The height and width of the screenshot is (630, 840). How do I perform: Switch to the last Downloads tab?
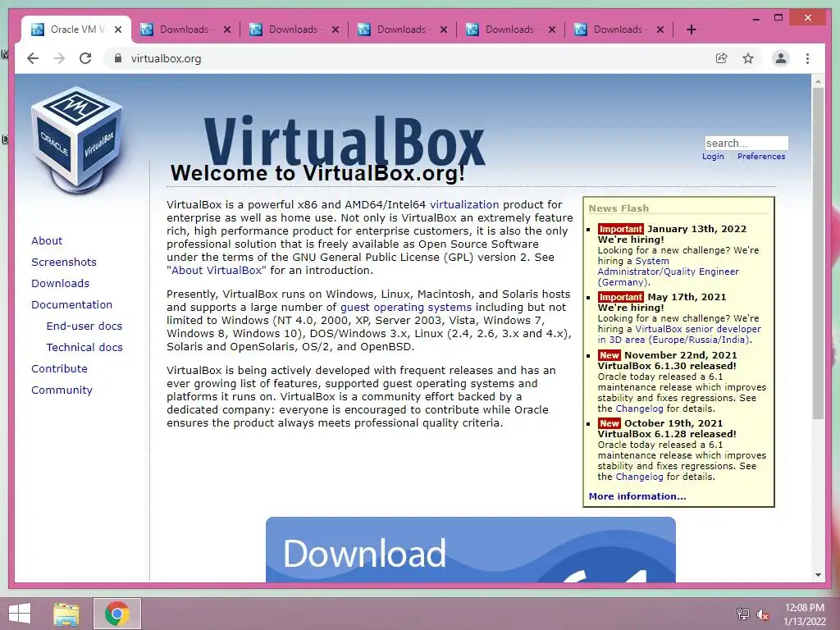click(x=619, y=30)
